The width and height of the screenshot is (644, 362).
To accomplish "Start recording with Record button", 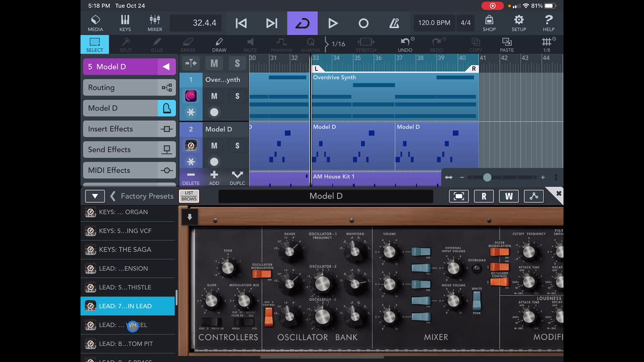I will point(363,23).
